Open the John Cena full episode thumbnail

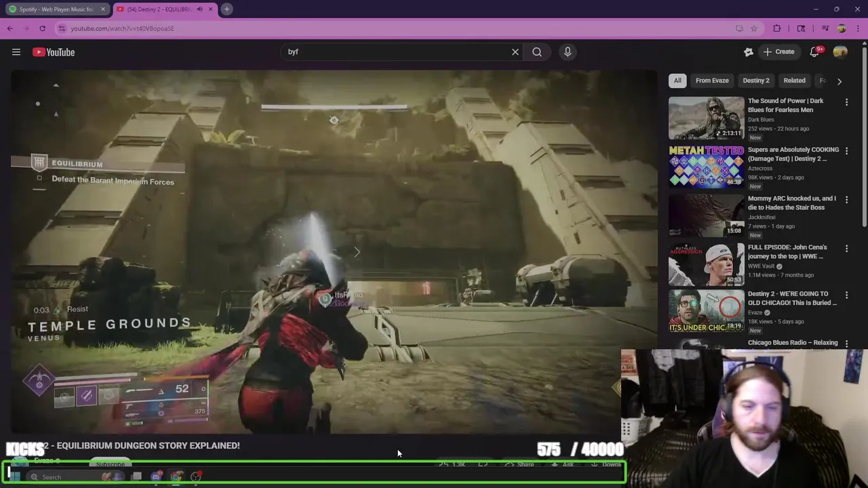[707, 264]
